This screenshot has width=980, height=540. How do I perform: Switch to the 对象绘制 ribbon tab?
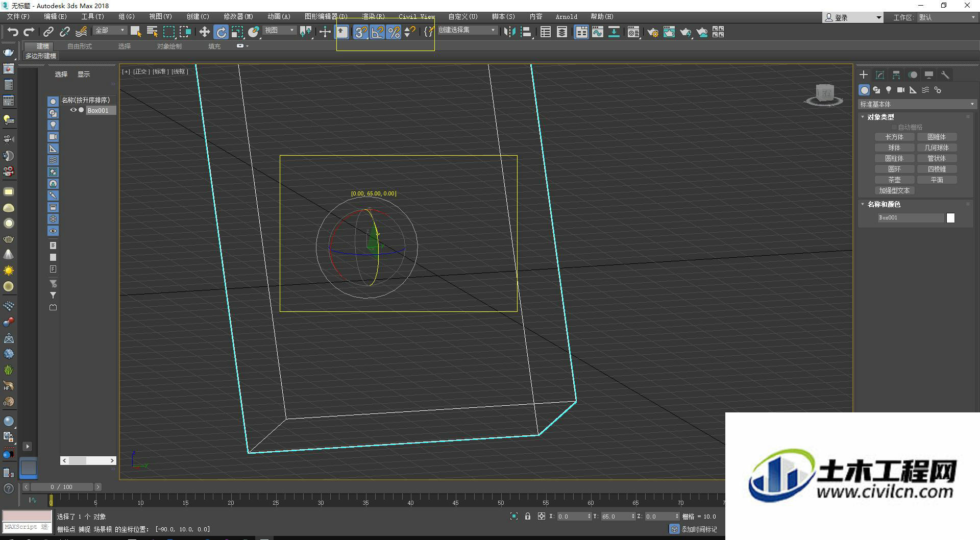[169, 46]
